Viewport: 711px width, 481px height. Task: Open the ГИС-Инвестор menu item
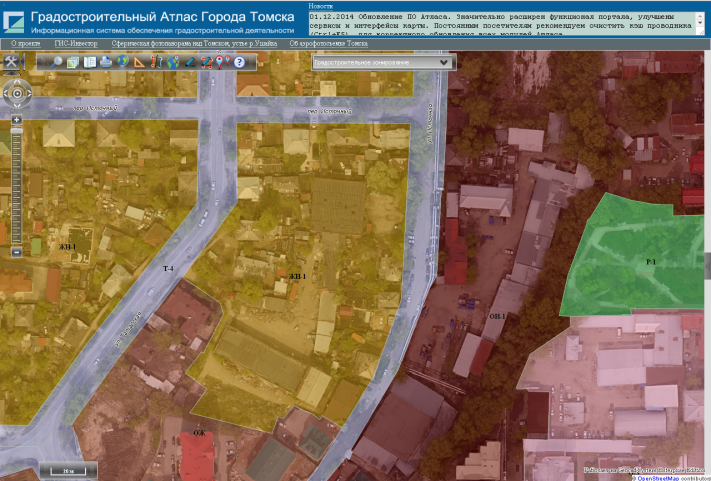[76, 44]
